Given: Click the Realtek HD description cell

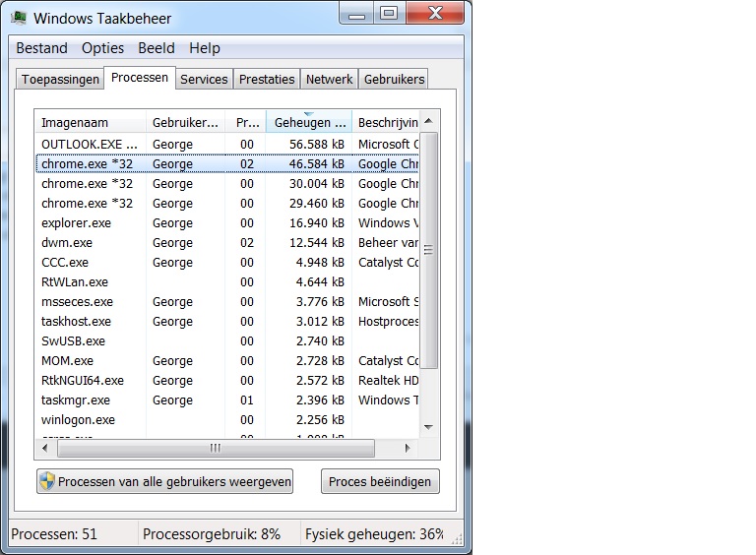Looking at the screenshot, I should pos(388,381).
